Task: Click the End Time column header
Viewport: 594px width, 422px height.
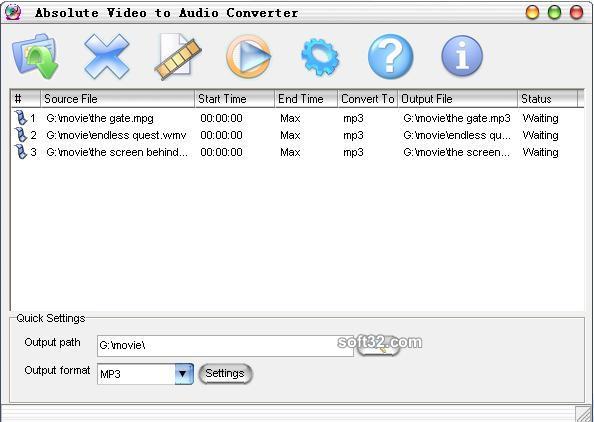Action: (x=306, y=99)
